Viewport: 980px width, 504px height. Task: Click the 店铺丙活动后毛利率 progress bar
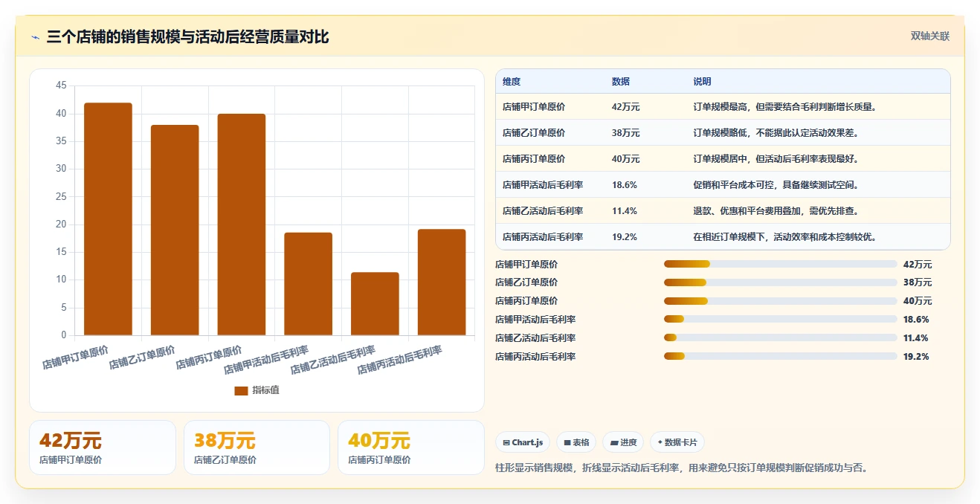coord(780,357)
